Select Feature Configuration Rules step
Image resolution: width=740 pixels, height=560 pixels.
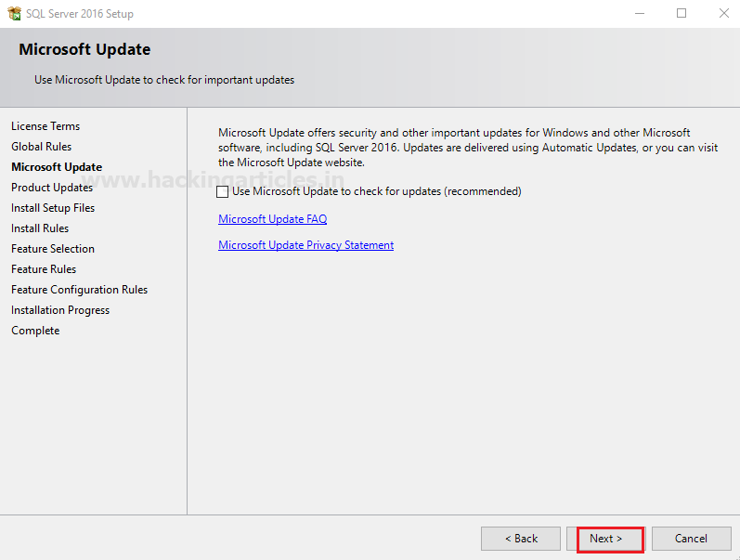[x=79, y=290]
